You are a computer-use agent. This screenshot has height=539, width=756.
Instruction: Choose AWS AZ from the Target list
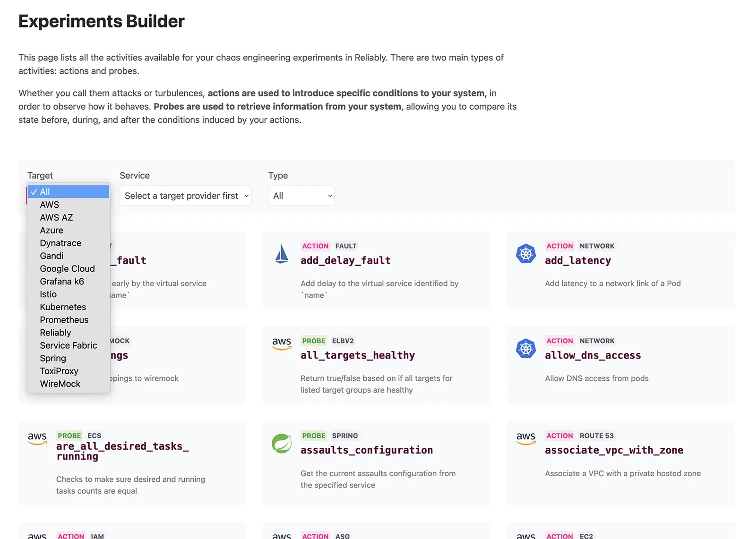(x=69, y=217)
